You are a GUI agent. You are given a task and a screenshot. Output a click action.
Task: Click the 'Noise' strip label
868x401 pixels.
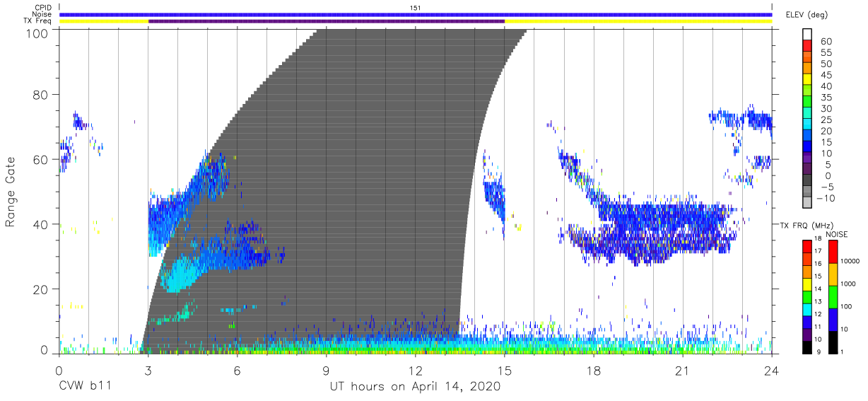pos(42,14)
